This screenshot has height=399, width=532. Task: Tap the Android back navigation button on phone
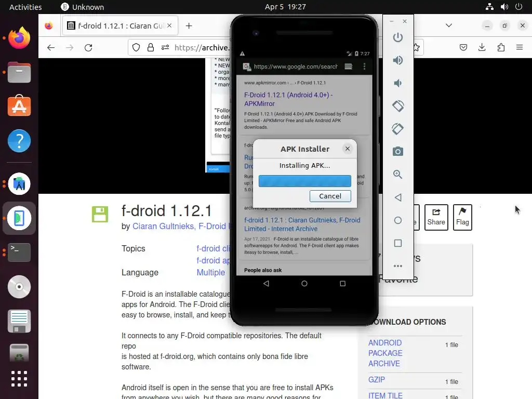pyautogui.click(x=267, y=283)
